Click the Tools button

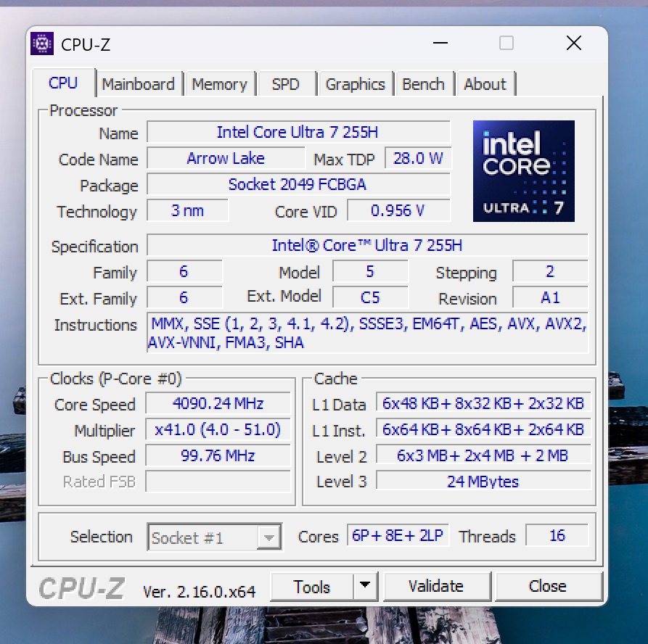pyautogui.click(x=311, y=587)
